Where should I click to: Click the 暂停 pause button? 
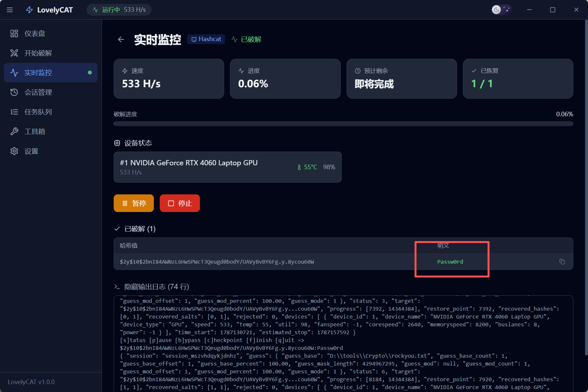coord(134,203)
